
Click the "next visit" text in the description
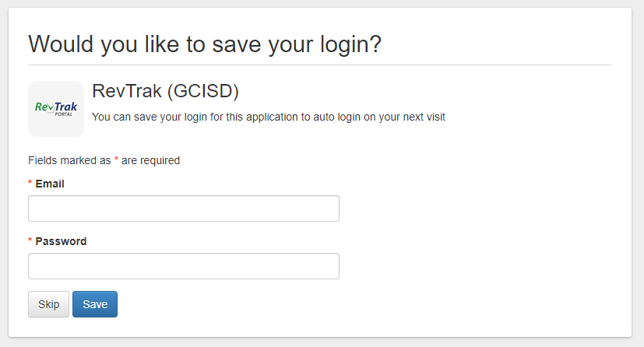point(421,117)
